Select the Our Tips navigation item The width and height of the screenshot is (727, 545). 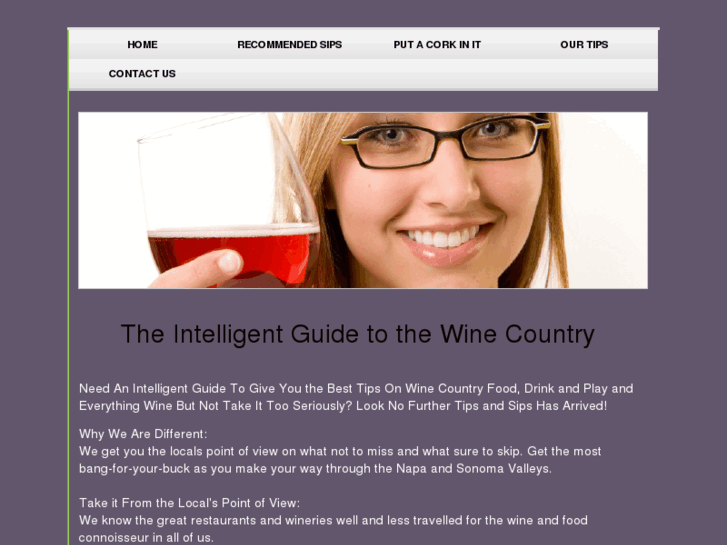click(x=584, y=45)
